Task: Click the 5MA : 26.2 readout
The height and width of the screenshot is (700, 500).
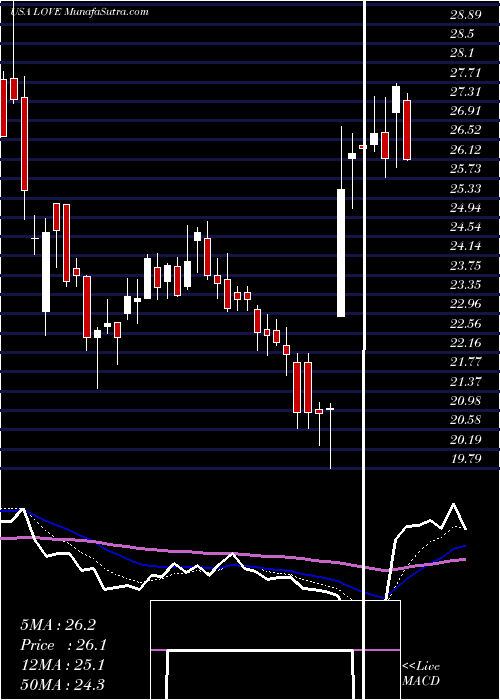Action: 58,625
